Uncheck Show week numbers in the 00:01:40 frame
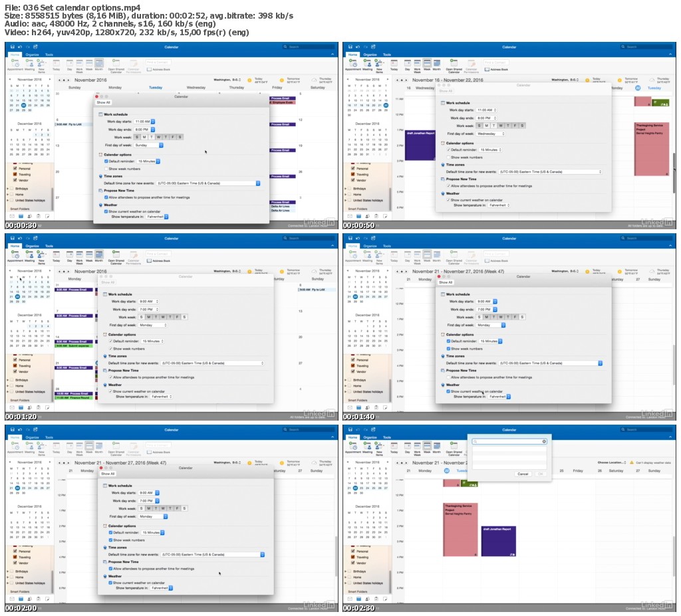The width and height of the screenshot is (681, 616). [x=448, y=349]
